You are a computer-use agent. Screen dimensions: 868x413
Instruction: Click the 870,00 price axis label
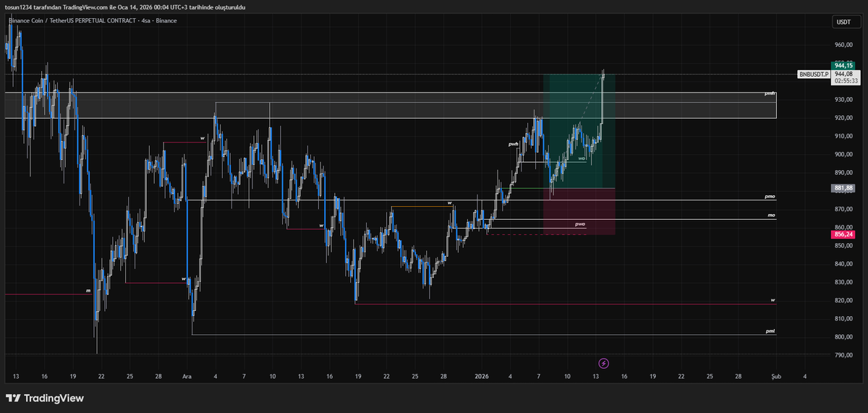[x=843, y=210]
